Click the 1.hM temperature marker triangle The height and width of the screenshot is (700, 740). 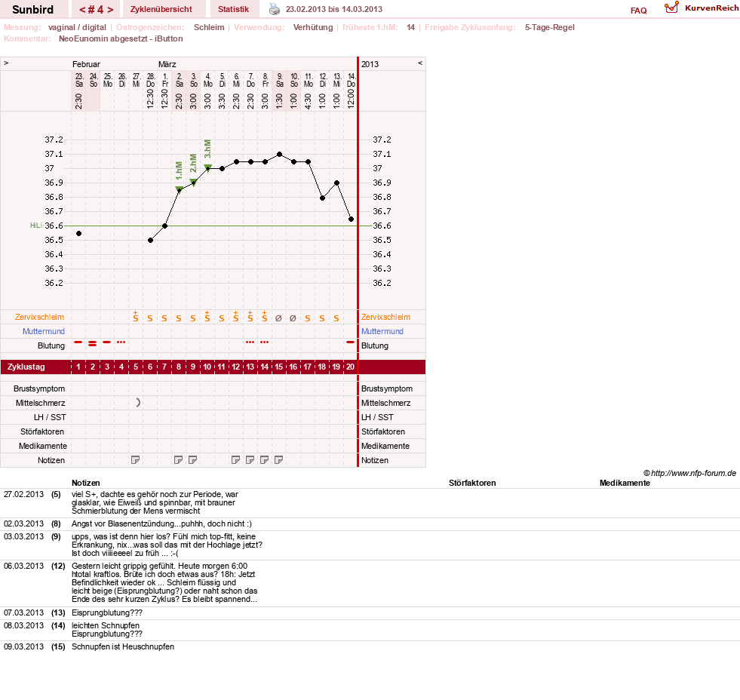click(x=179, y=190)
